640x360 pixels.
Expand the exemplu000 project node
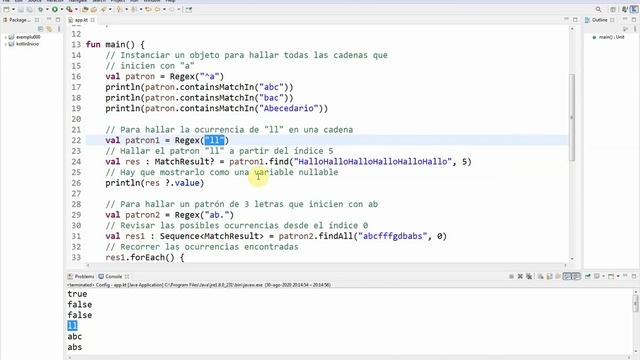5,37
